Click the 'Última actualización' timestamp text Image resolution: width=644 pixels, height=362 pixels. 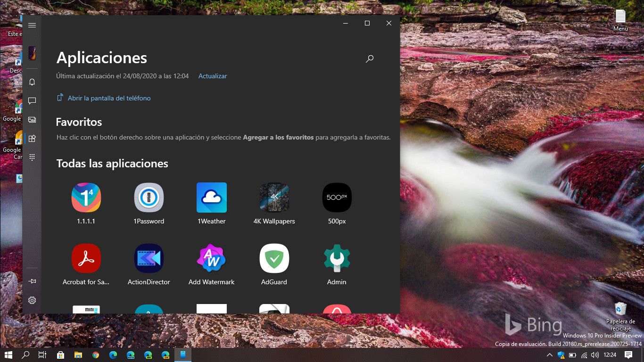click(123, 76)
